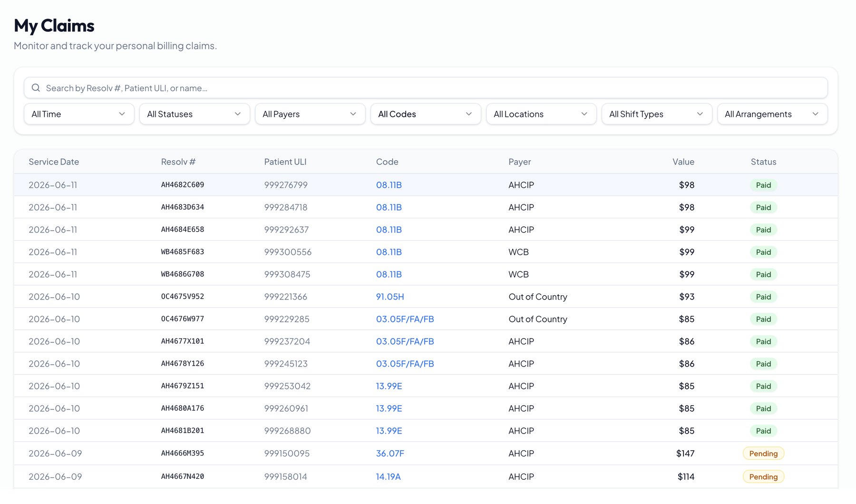Expand the All Locations dropdown
Viewport: 856px width, 504px height.
[x=541, y=114]
